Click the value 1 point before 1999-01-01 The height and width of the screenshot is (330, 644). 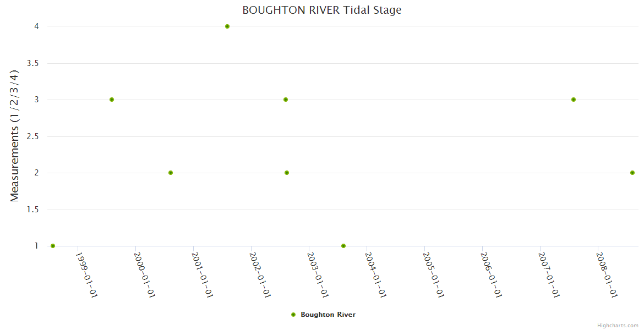click(53, 246)
